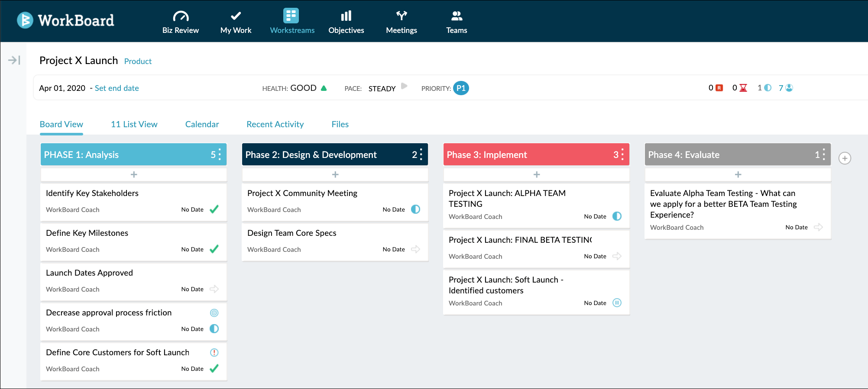Click No Date on FINAL BETA TESTING card

tap(595, 256)
